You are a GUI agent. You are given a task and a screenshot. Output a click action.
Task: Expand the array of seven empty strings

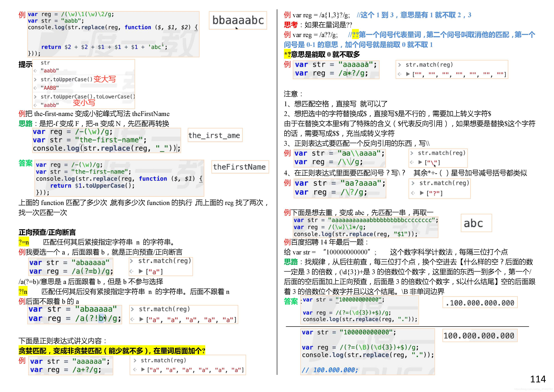408,74
